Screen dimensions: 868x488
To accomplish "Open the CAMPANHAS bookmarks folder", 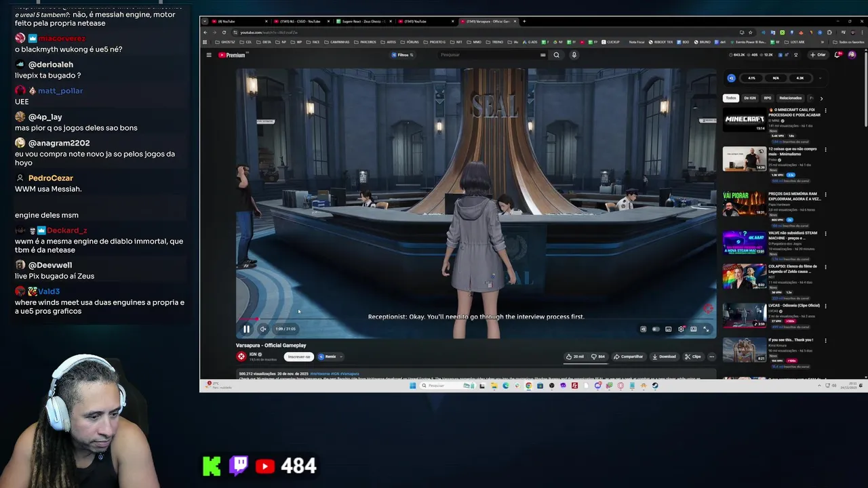I will (338, 42).
